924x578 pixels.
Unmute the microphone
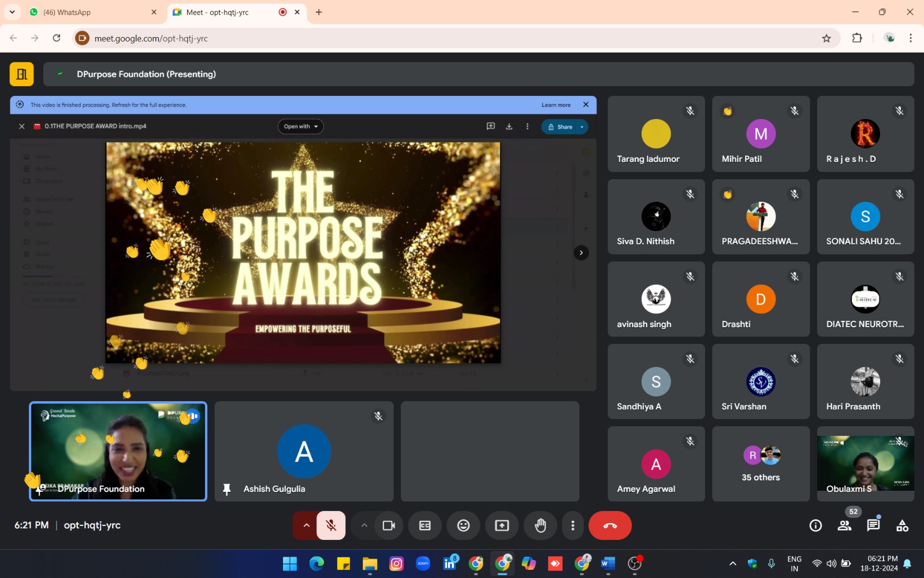[331, 525]
